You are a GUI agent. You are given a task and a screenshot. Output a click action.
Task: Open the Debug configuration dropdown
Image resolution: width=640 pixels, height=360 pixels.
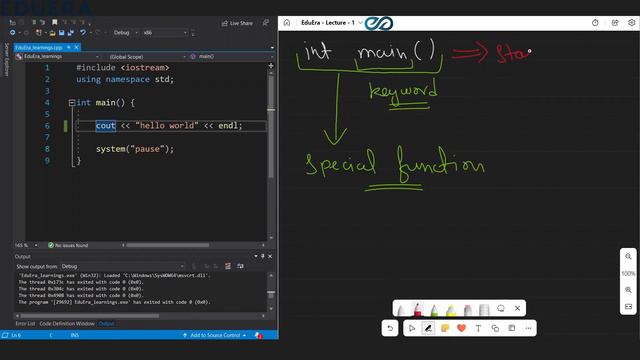(x=125, y=33)
